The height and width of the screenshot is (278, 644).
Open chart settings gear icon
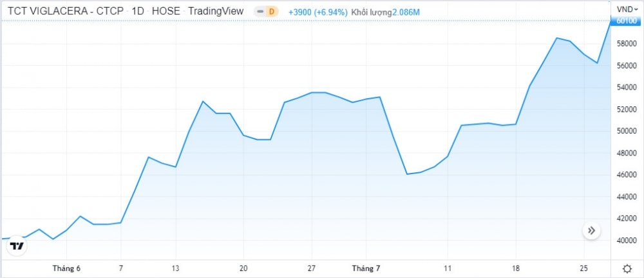click(627, 268)
